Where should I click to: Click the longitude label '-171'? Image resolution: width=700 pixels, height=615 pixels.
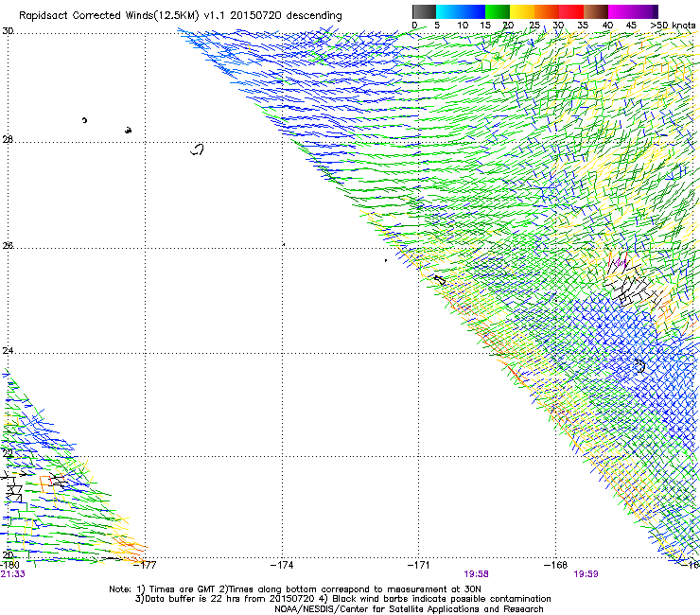point(419,565)
